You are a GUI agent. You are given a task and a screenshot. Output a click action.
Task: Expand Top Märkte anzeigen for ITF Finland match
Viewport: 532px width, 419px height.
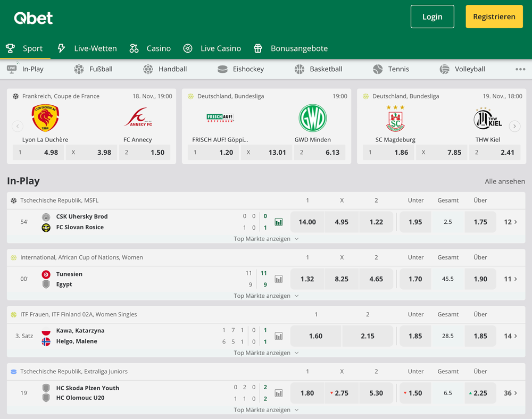tap(266, 353)
